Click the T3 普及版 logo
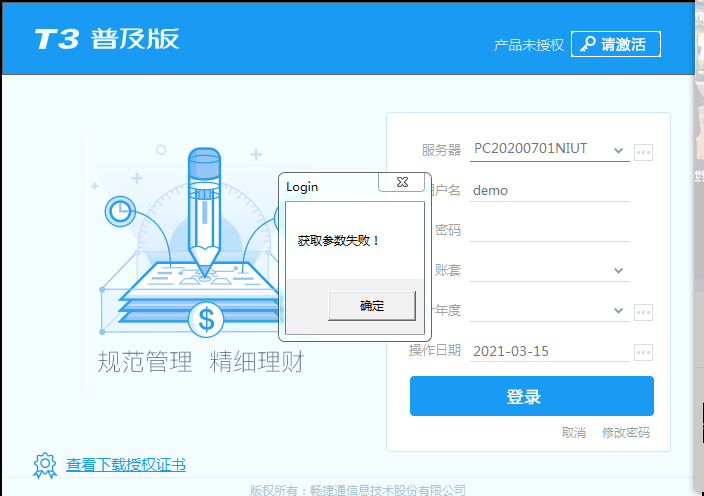 [107, 39]
